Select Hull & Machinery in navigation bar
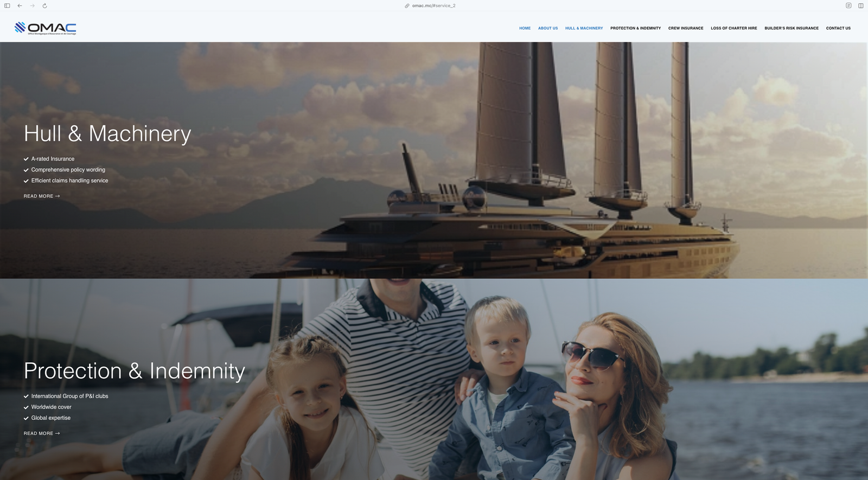This screenshot has height=480, width=868. point(584,28)
